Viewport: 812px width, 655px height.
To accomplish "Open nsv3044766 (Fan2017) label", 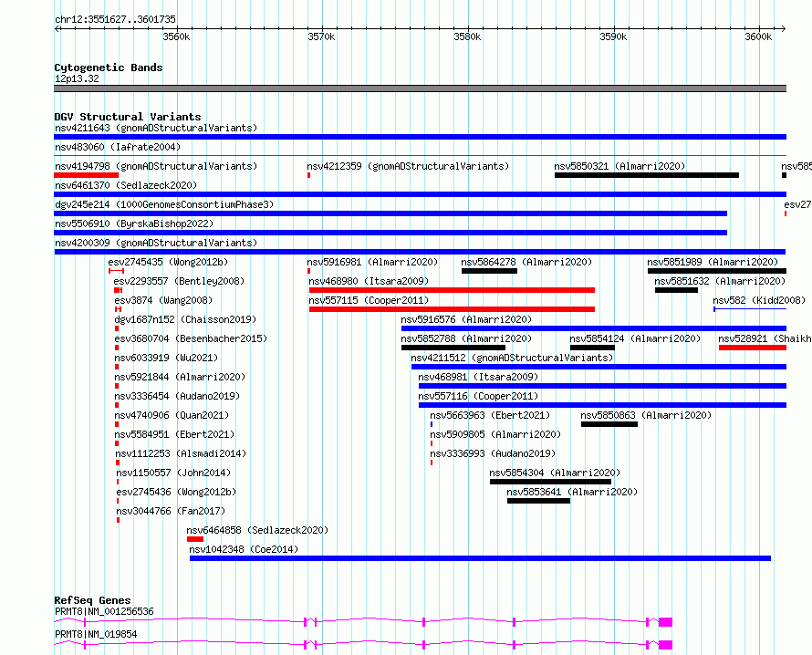I will coord(171,511).
